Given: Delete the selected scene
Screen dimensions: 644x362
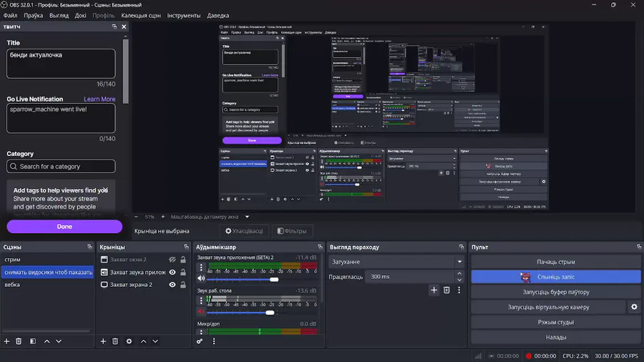Looking at the screenshot, I should (x=19, y=341).
